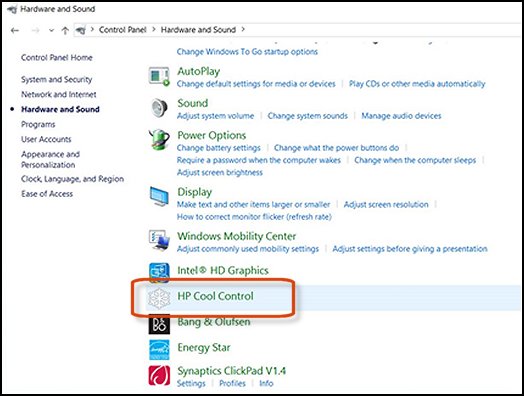Click the Intel HD Graphics icon
This screenshot has width=524, height=396.
[159, 272]
